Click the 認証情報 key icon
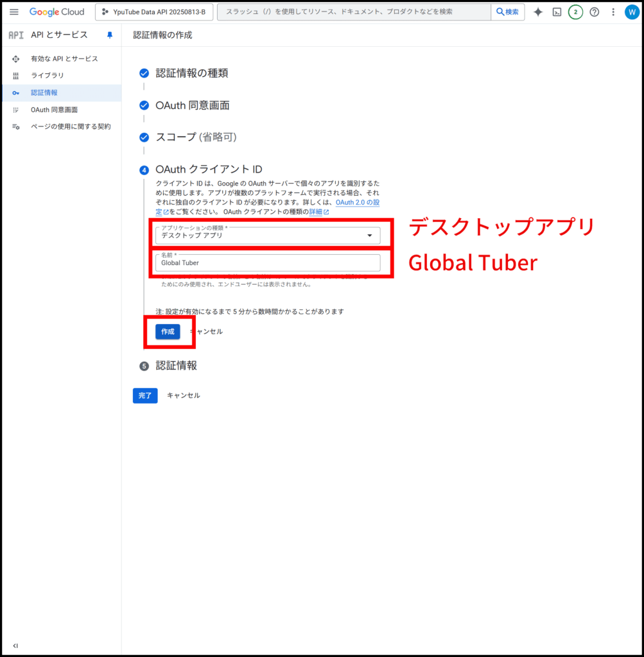Screen dimensions: 644x657 point(16,92)
